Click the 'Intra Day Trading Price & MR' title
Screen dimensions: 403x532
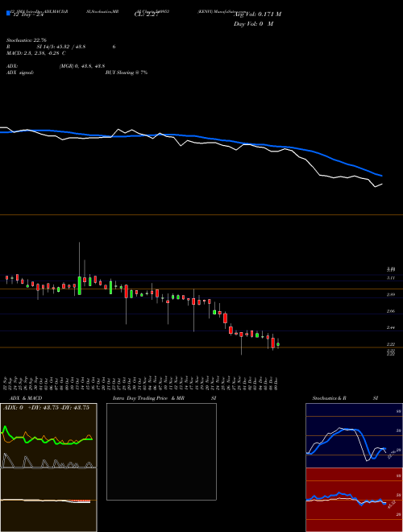click(x=148, y=398)
